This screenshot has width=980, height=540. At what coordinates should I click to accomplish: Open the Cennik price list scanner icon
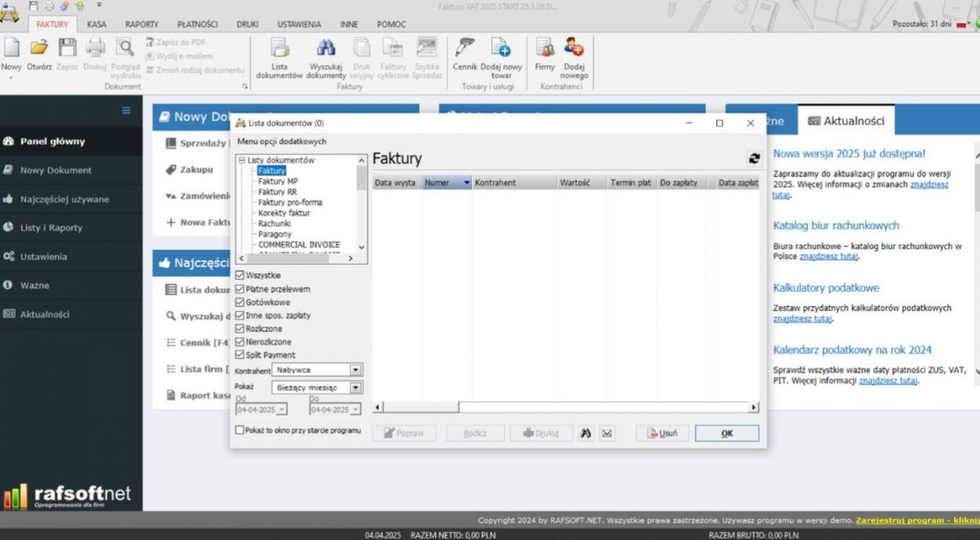pyautogui.click(x=464, y=47)
